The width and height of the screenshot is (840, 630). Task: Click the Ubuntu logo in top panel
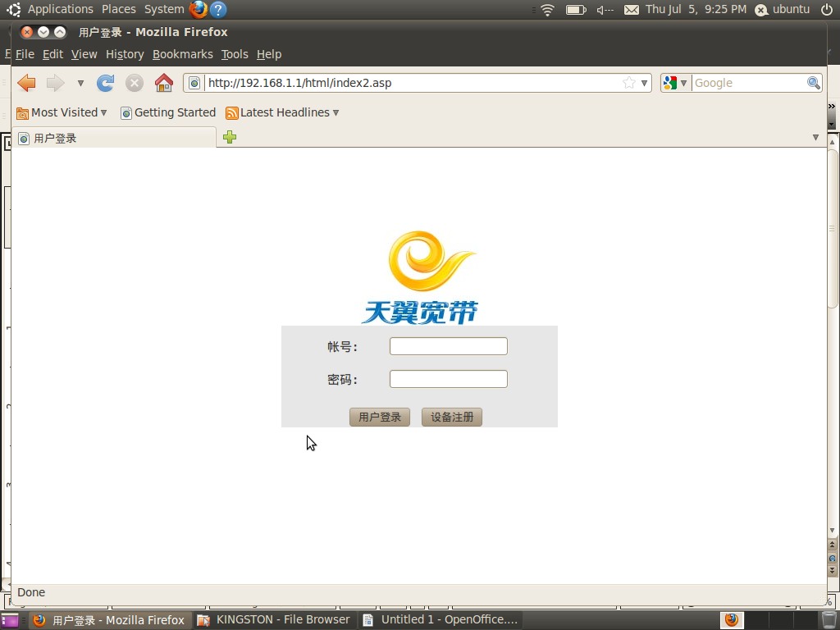pyautogui.click(x=13, y=9)
